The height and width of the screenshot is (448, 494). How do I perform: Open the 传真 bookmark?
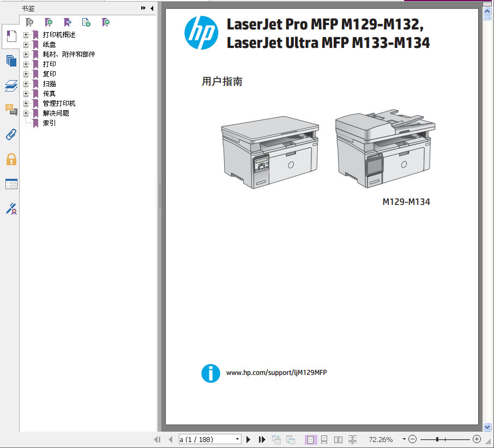(x=50, y=94)
